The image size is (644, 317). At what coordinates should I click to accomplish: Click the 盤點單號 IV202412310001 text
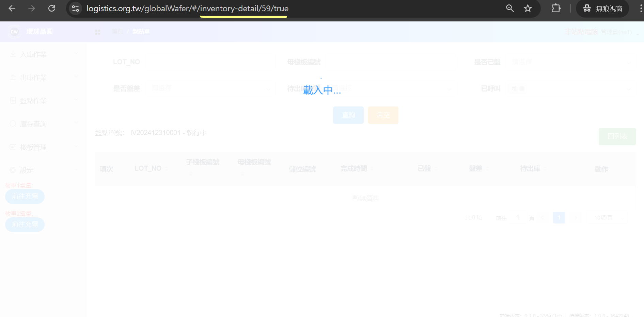point(151,133)
